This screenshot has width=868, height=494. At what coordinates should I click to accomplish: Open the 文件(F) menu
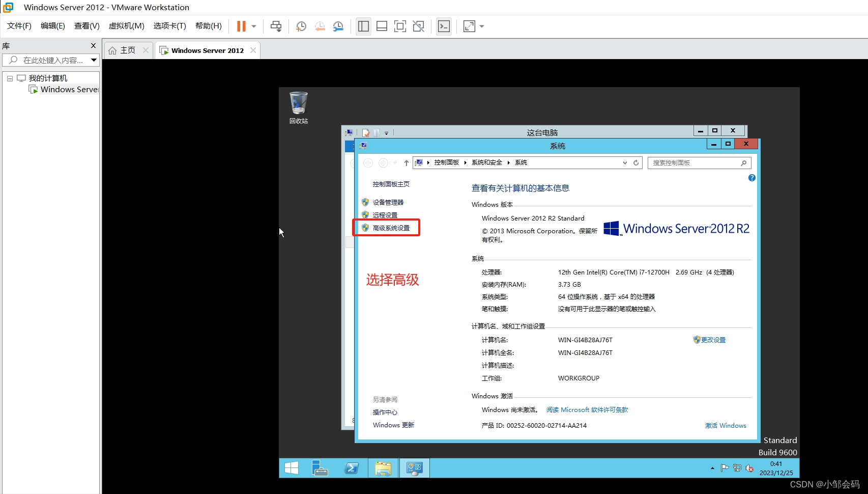tap(19, 26)
